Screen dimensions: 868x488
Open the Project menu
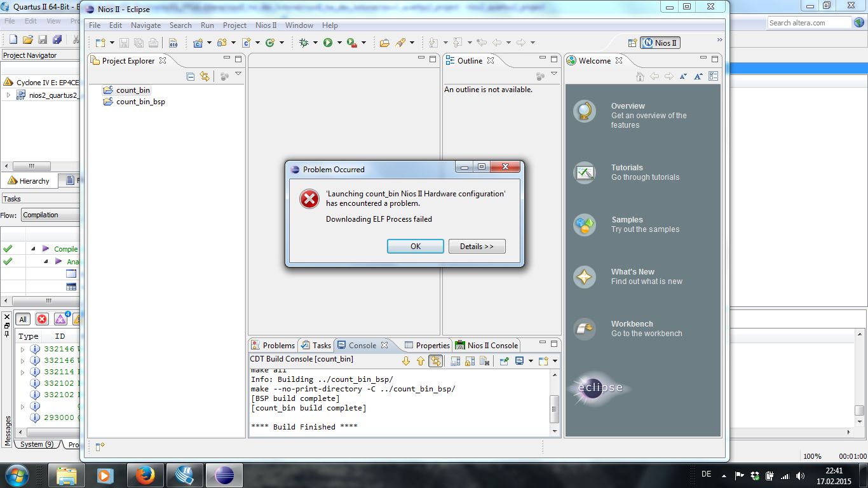point(234,25)
